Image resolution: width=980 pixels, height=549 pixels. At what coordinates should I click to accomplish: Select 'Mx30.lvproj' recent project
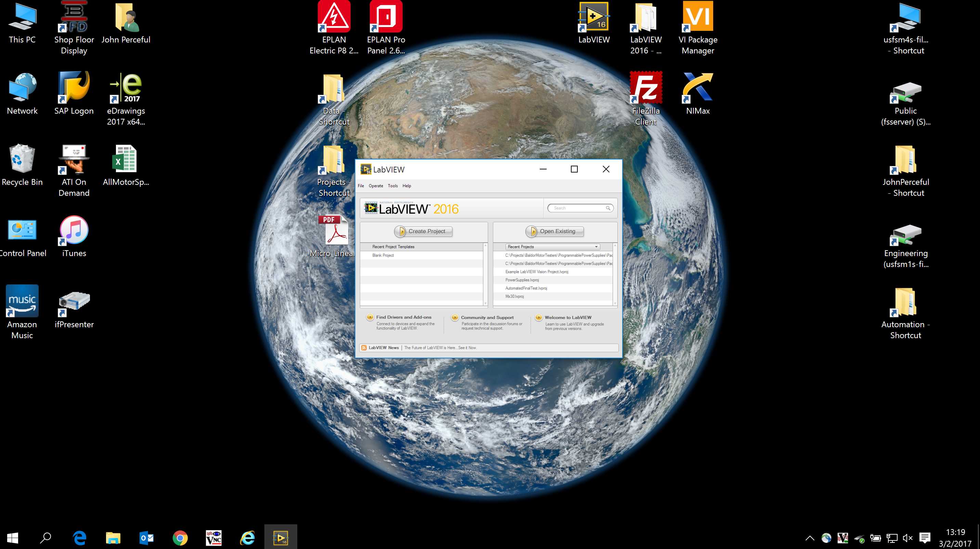point(514,296)
